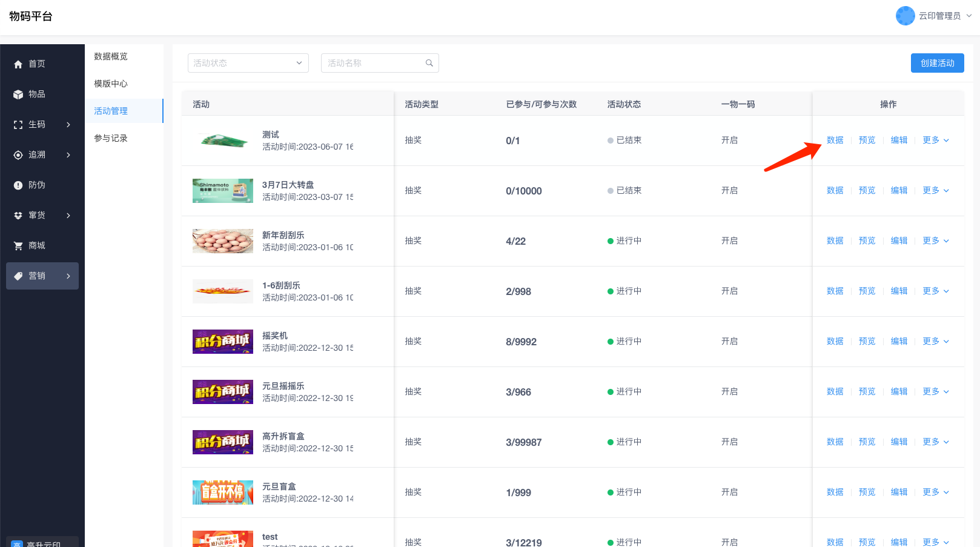Click the 新年刮刮乐 eggs thumbnail
Viewport: 980px width, 547px height.
point(223,241)
